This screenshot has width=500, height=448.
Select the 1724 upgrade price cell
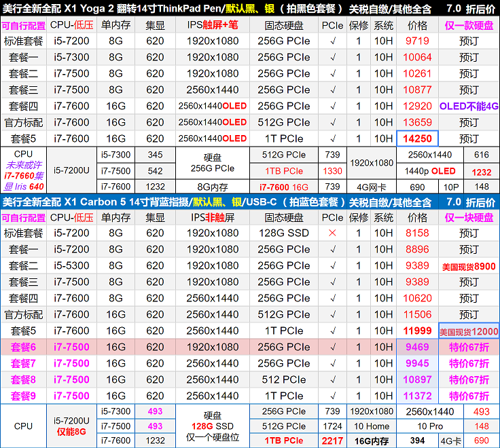tap(332, 426)
